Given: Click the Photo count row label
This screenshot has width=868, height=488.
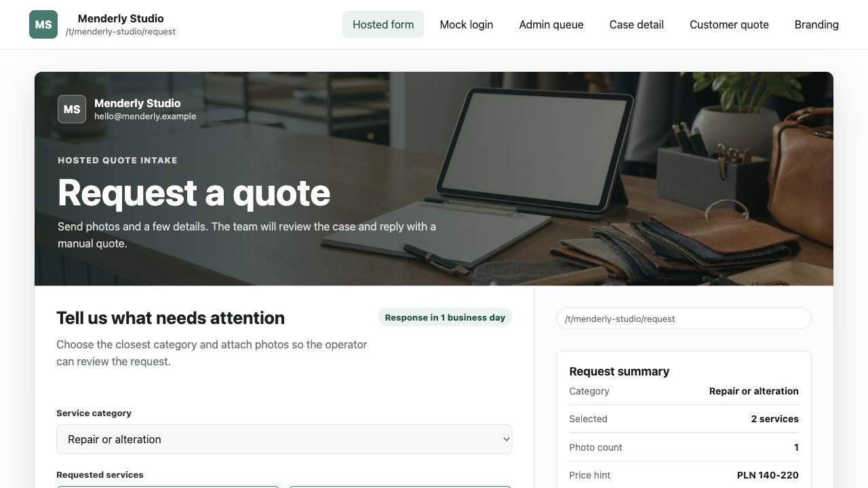Looking at the screenshot, I should [x=595, y=447].
